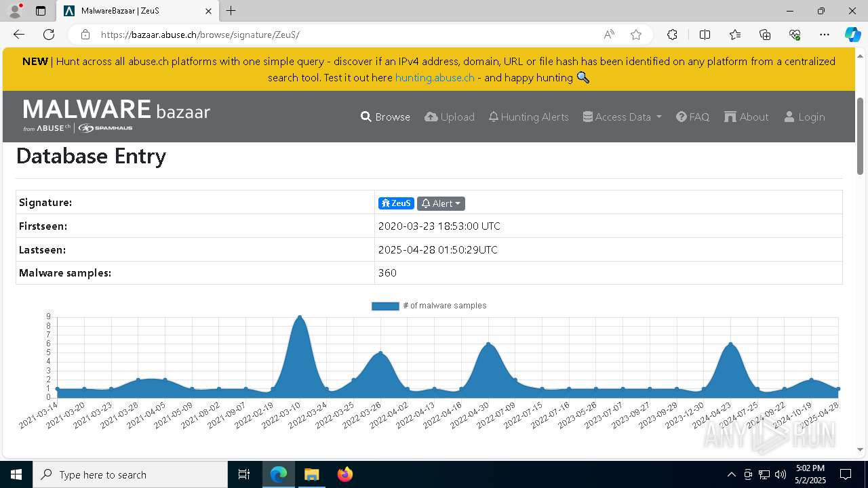
Task: Open Task View on the taskbar
Action: (x=244, y=474)
